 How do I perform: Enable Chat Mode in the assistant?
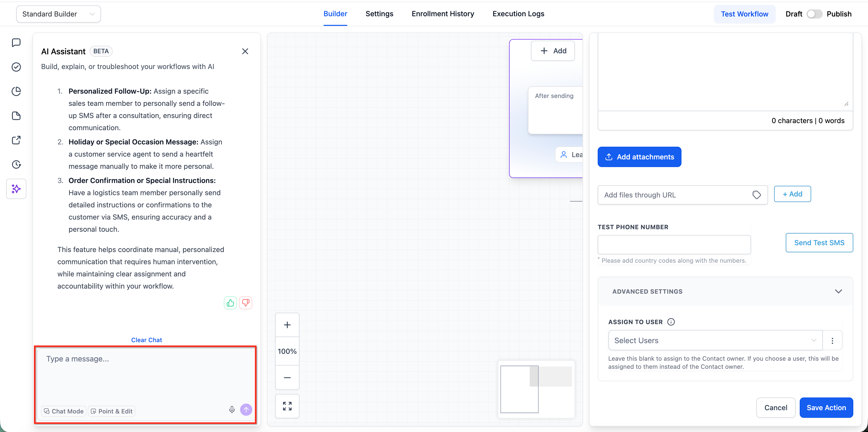tap(64, 411)
